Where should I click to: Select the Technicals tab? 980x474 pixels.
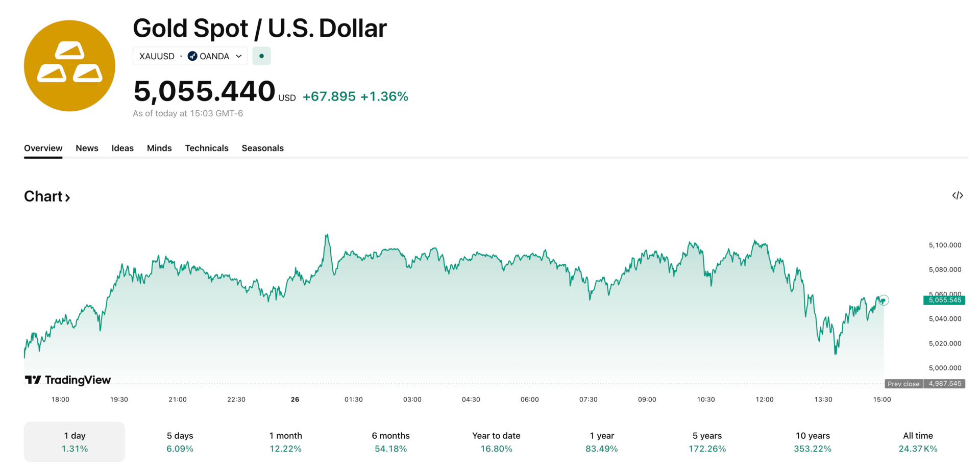(x=207, y=148)
